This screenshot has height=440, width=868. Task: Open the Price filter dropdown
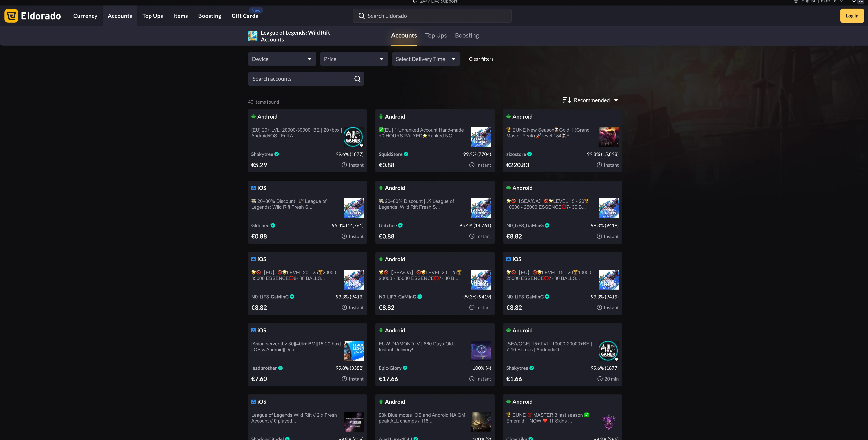353,59
